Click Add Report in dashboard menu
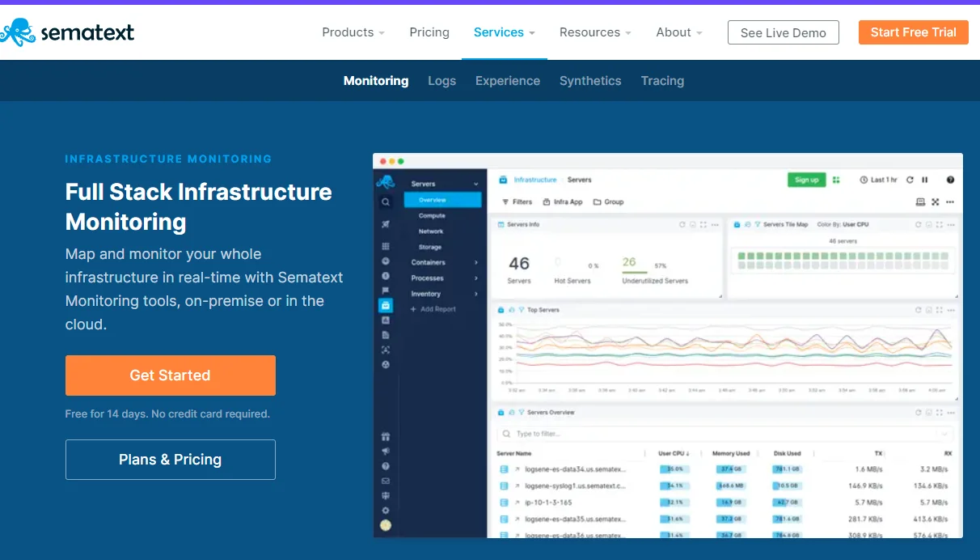This screenshot has height=560, width=980. [x=433, y=309]
